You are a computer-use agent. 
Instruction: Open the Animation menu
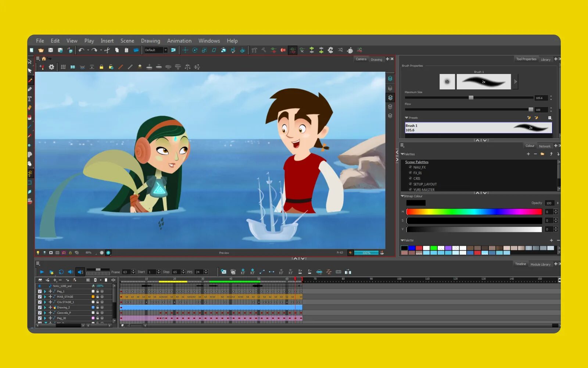click(179, 41)
